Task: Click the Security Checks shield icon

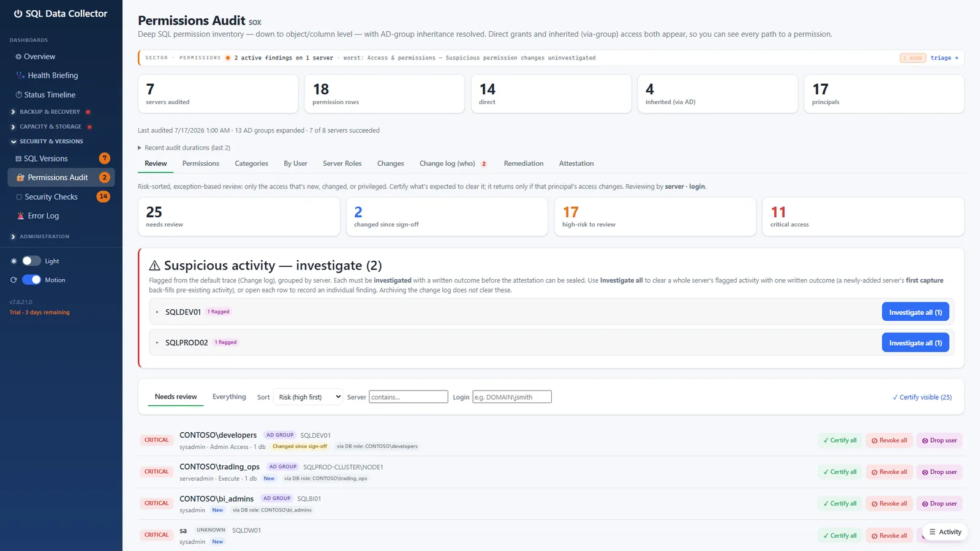Action: pyautogui.click(x=19, y=197)
